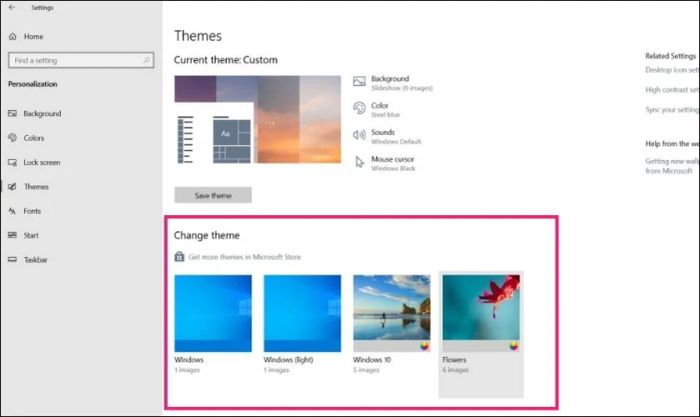Apply the Windows (light) theme
Image resolution: width=700 pixels, height=417 pixels.
(302, 313)
